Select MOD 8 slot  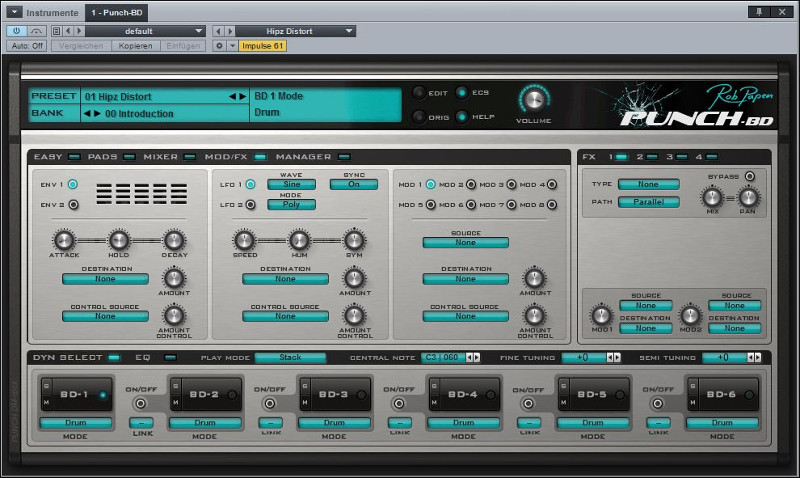pos(552,205)
